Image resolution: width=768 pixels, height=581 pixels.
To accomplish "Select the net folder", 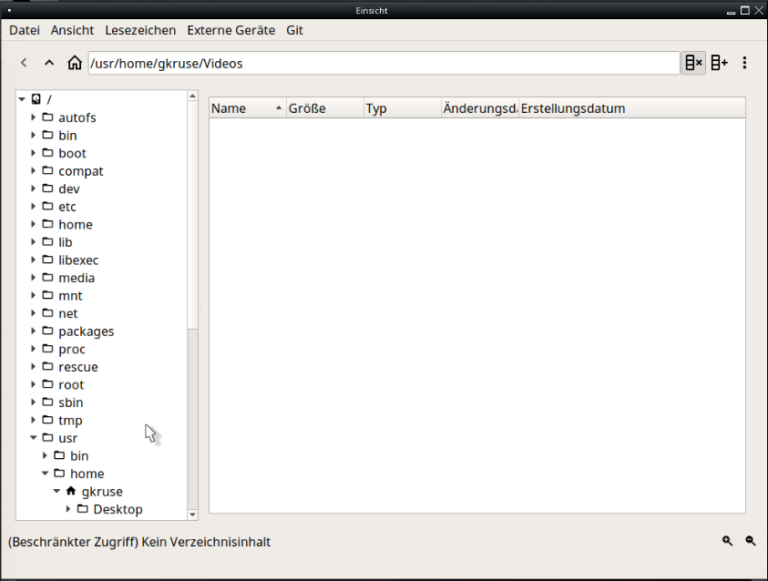I will (x=68, y=313).
